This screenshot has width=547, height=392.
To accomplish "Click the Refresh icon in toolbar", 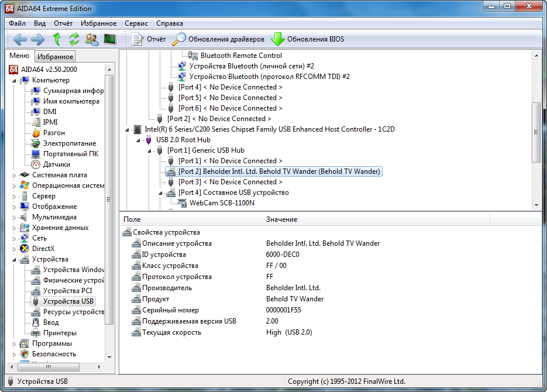I will 74,39.
